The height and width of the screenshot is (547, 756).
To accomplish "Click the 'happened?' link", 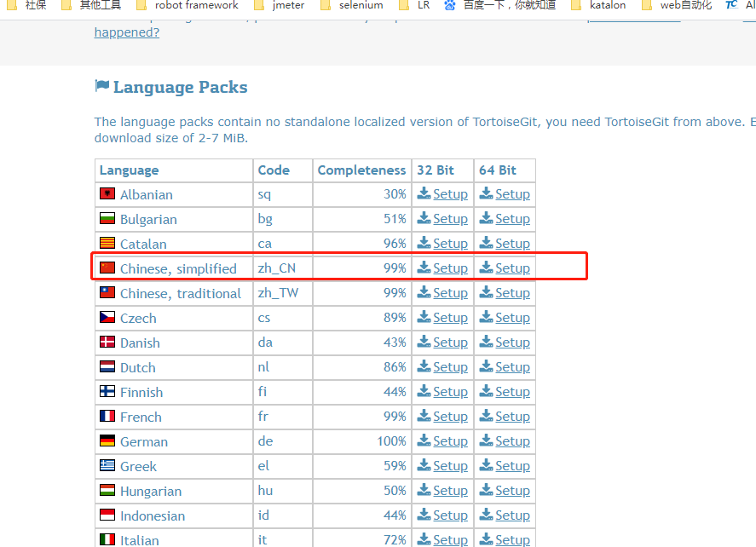I will (x=127, y=32).
